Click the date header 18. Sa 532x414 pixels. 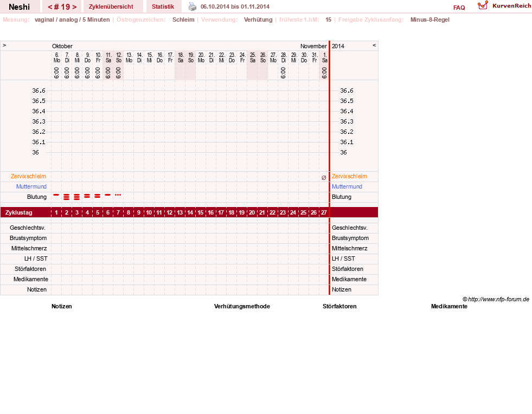181,57
